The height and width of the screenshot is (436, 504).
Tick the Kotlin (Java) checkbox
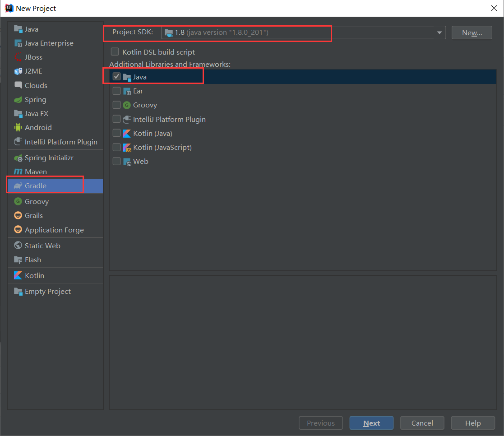point(117,133)
